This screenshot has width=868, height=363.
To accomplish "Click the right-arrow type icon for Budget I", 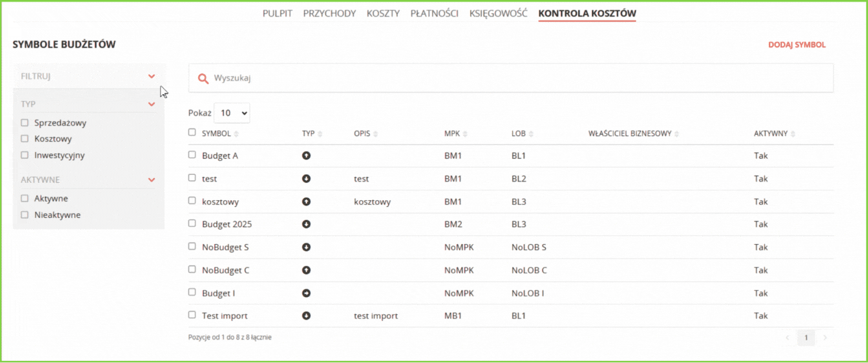I will (x=306, y=293).
